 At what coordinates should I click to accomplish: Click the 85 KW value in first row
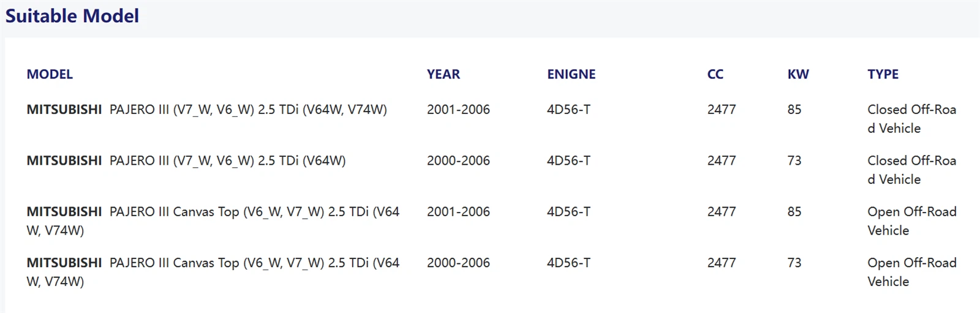794,110
